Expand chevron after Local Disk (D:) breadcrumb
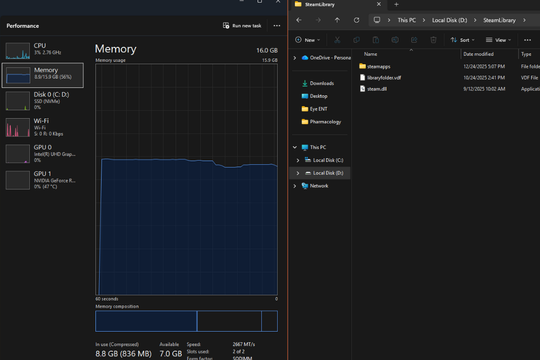The image size is (540, 360). coord(475,20)
